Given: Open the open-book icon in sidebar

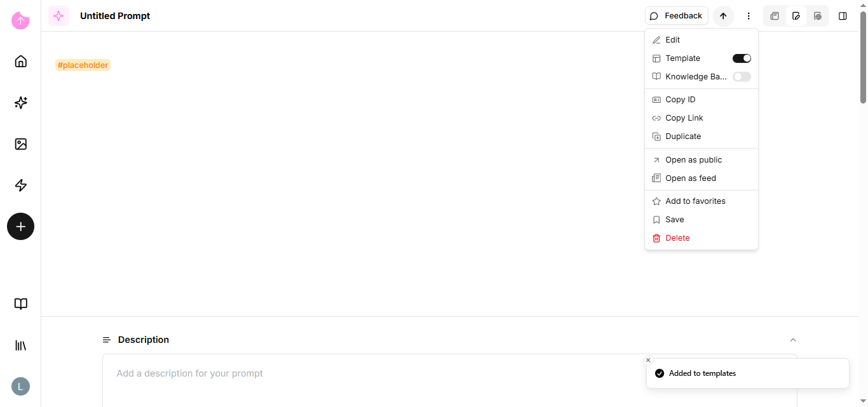Looking at the screenshot, I should point(21,304).
